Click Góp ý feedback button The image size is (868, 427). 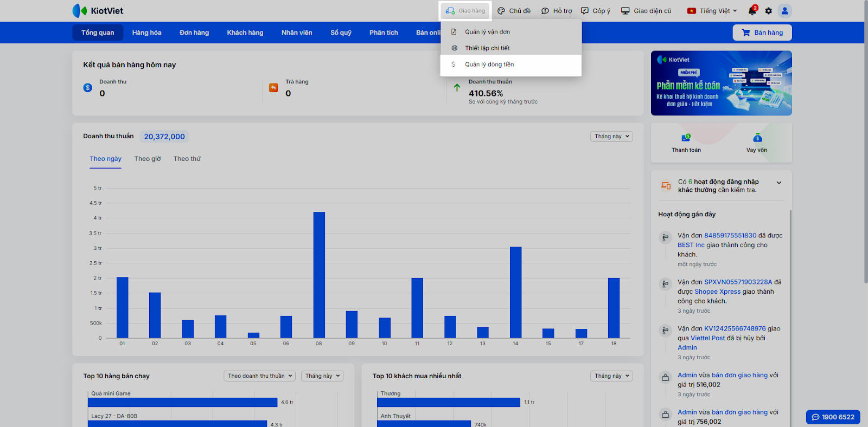[x=596, y=11]
